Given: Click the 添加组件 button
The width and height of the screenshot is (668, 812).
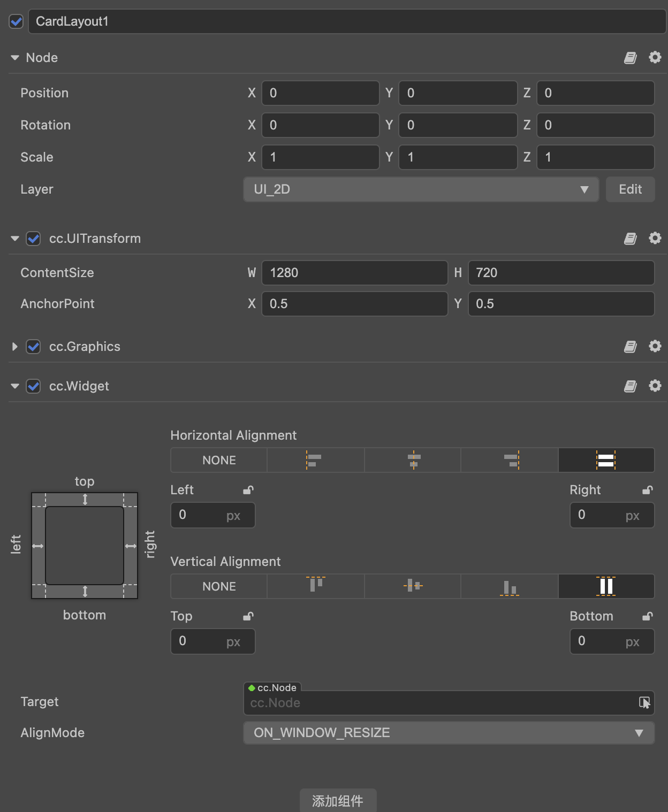Looking at the screenshot, I should [338, 800].
